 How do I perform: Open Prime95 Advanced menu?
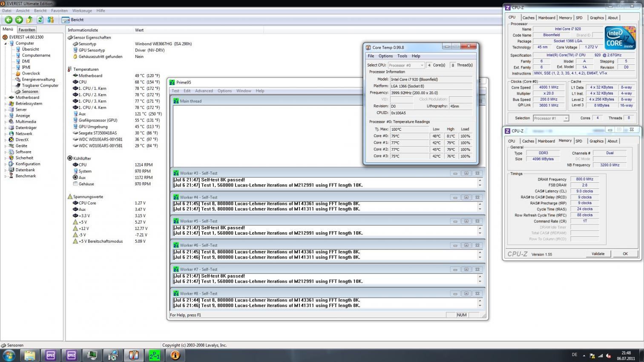(204, 91)
